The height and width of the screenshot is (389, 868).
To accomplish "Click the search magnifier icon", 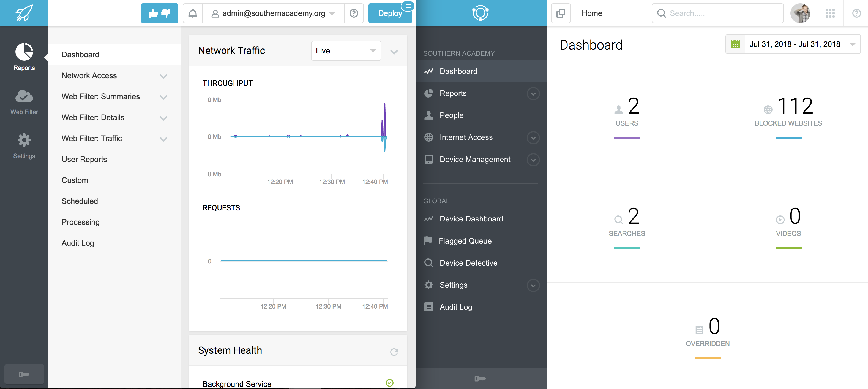I will tap(661, 13).
